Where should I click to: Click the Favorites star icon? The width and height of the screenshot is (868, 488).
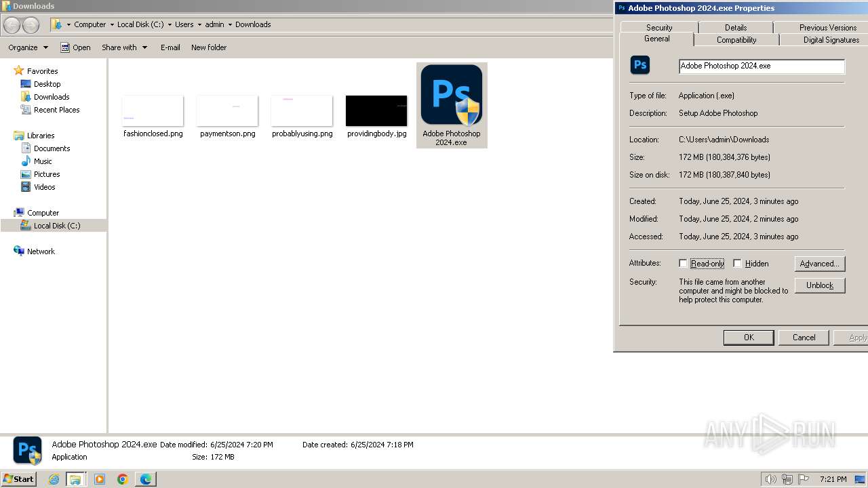tap(19, 70)
